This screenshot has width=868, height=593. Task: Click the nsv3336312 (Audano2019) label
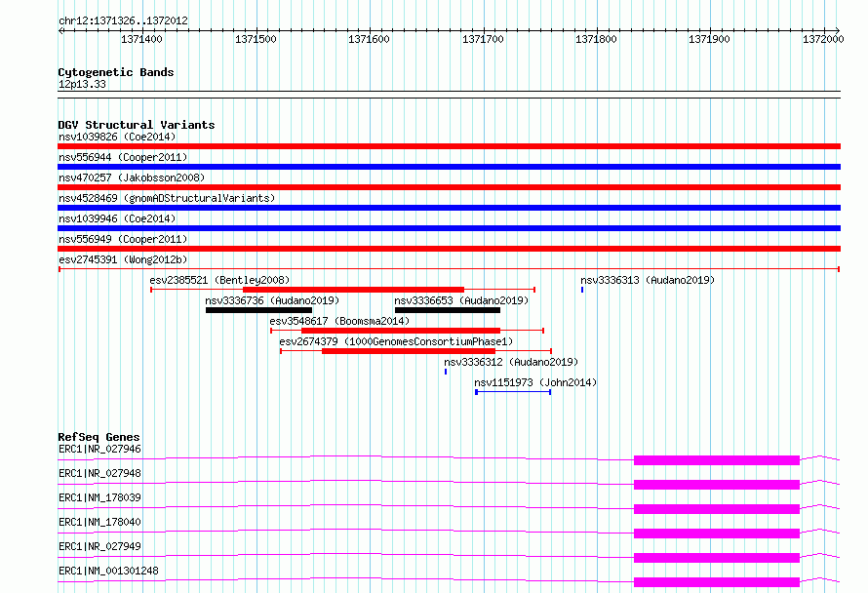point(511,362)
